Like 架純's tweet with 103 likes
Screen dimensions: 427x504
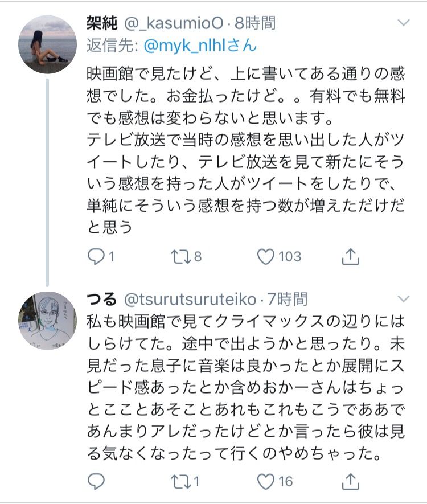click(265, 257)
